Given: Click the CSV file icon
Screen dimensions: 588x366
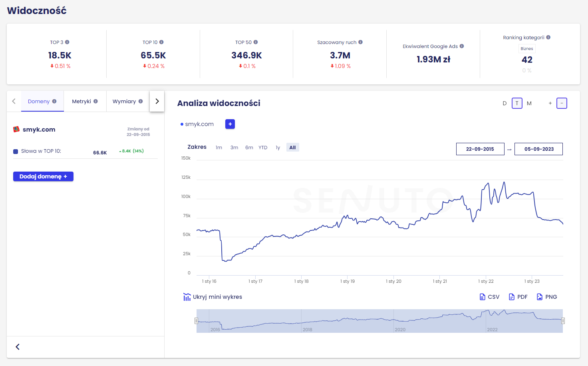Looking at the screenshot, I should [482, 297].
